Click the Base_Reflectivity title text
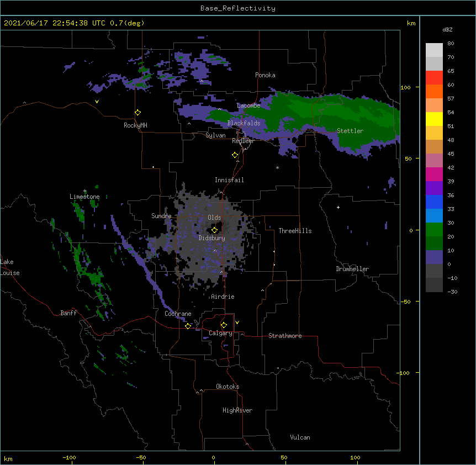Image resolution: width=476 pixels, height=465 pixels. (238, 8)
